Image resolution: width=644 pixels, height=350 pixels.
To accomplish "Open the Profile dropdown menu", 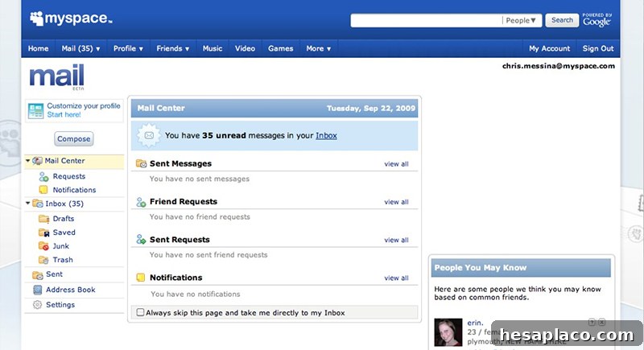I will click(x=128, y=48).
